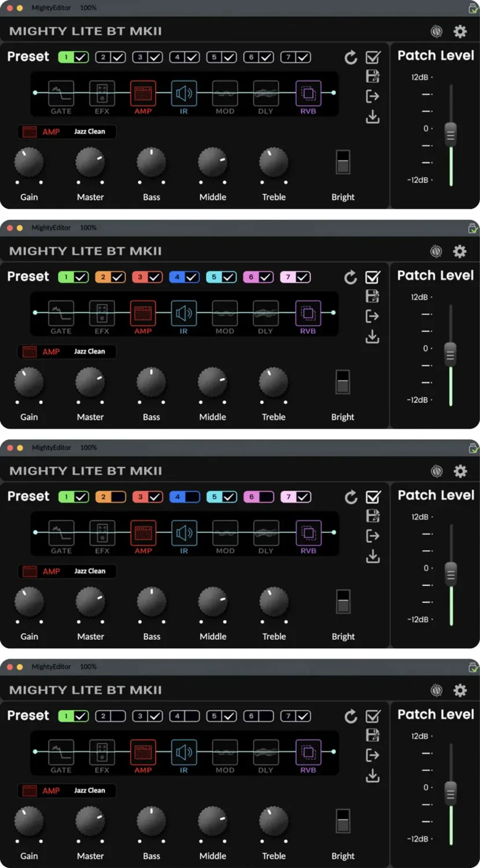Check the empty uncolored preset 6 checkbox
This screenshot has width=480, height=868.
[x=266, y=716]
